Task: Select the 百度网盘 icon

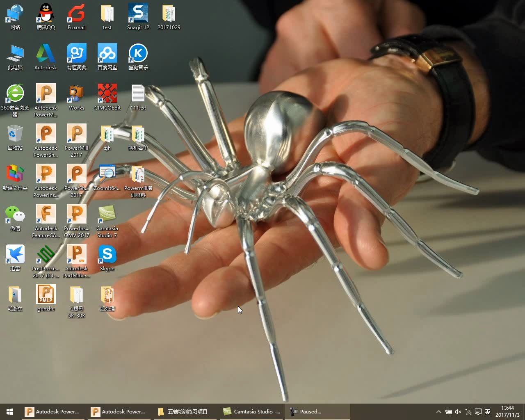Action: pyautogui.click(x=107, y=57)
